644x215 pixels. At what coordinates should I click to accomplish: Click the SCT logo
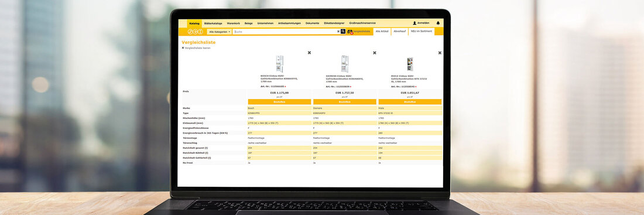click(x=195, y=32)
